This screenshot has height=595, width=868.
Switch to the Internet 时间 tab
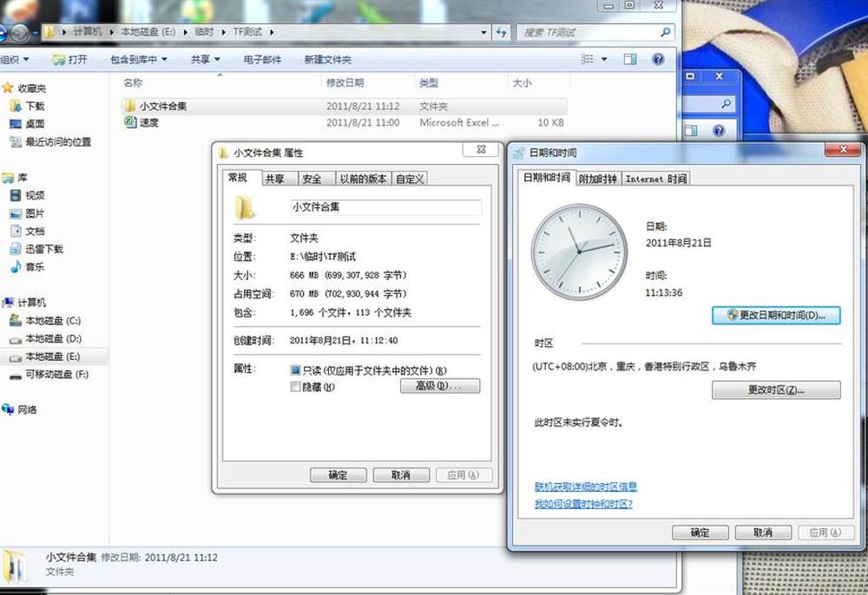point(656,179)
